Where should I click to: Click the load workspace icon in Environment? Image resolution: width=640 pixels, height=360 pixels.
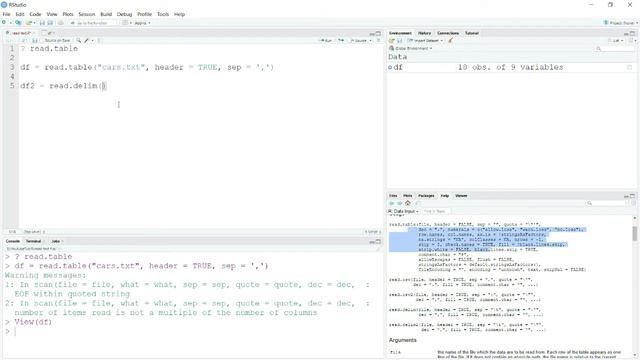392,40
